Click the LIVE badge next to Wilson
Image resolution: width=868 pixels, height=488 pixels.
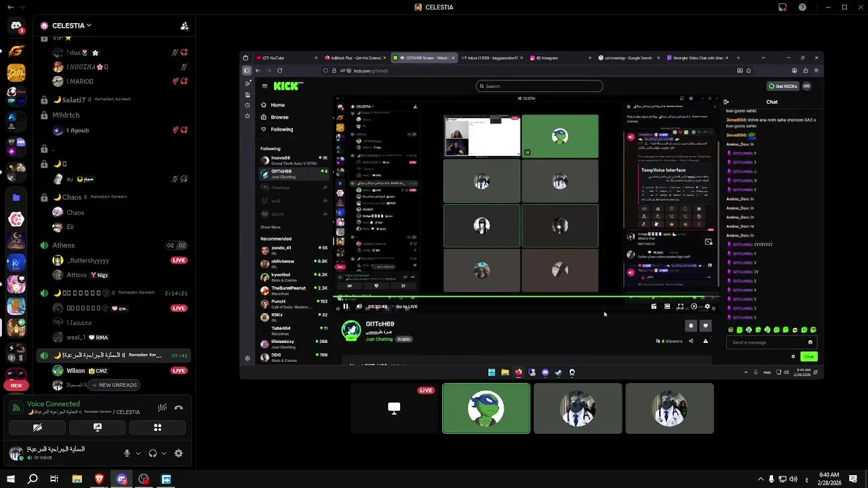click(179, 371)
